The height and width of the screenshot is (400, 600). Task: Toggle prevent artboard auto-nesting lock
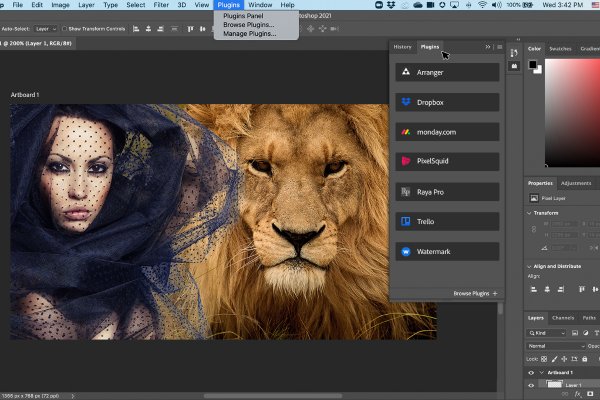574,359
